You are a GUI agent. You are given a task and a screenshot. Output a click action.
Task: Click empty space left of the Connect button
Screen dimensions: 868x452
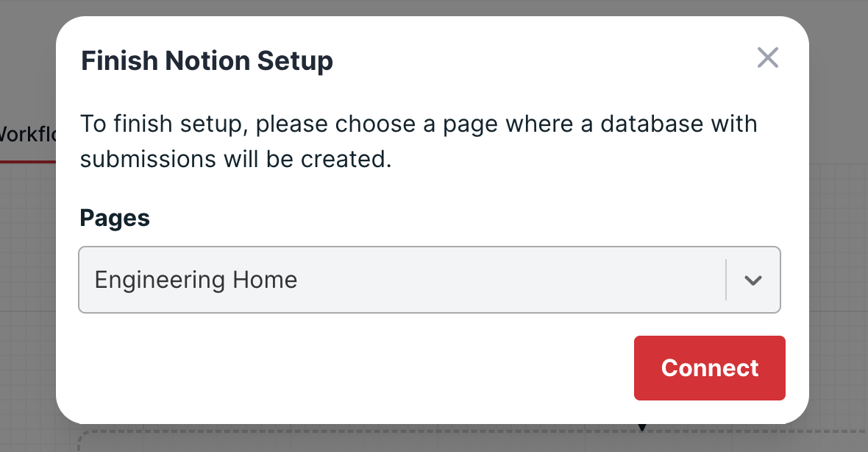tap(355, 368)
